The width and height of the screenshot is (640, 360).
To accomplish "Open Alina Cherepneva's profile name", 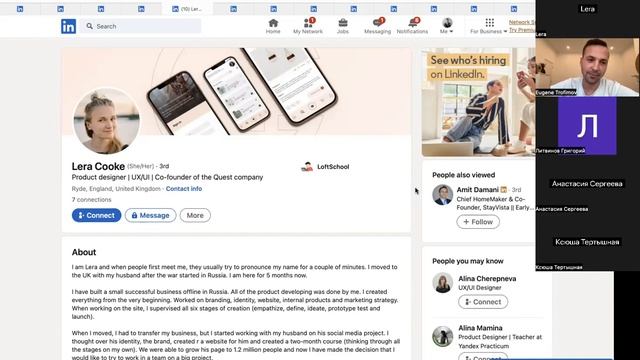I will [x=487, y=278].
